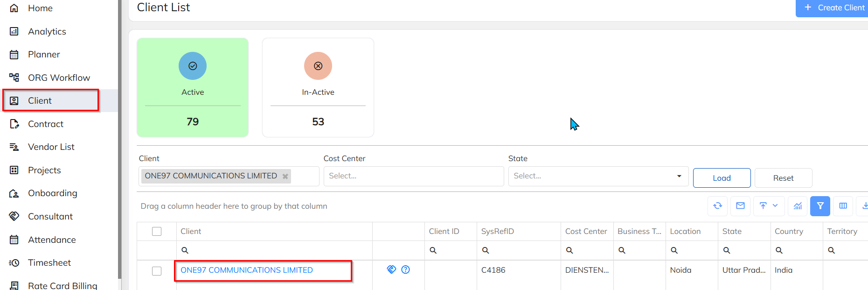868x290 pixels.
Task: Click the question mark icon in row
Action: click(x=406, y=269)
